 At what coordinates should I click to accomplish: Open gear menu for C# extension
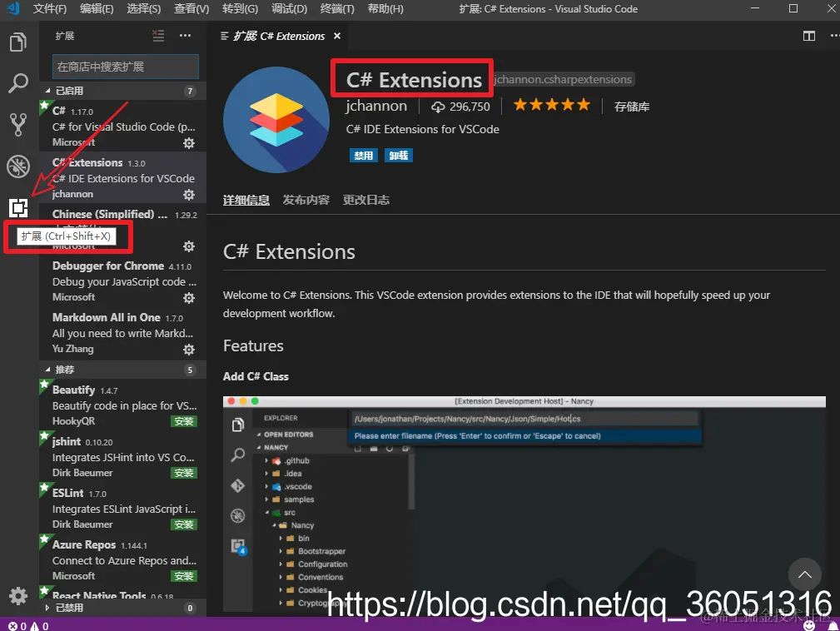click(x=189, y=143)
